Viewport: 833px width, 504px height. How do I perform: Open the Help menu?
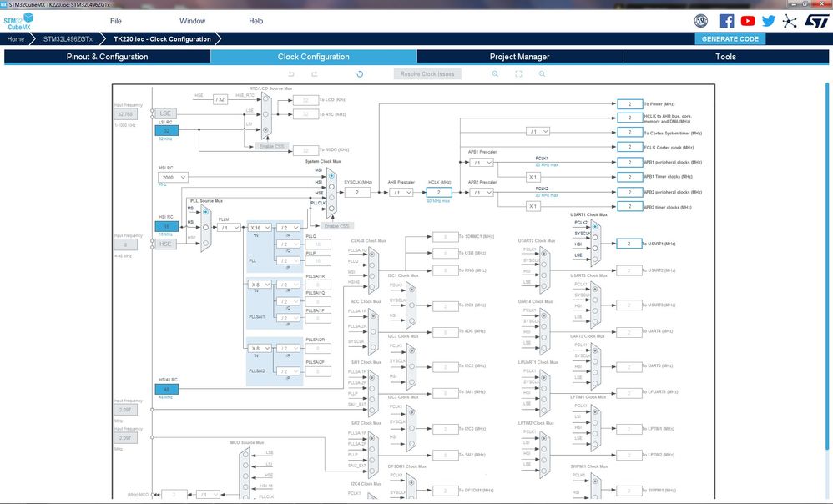coord(256,21)
